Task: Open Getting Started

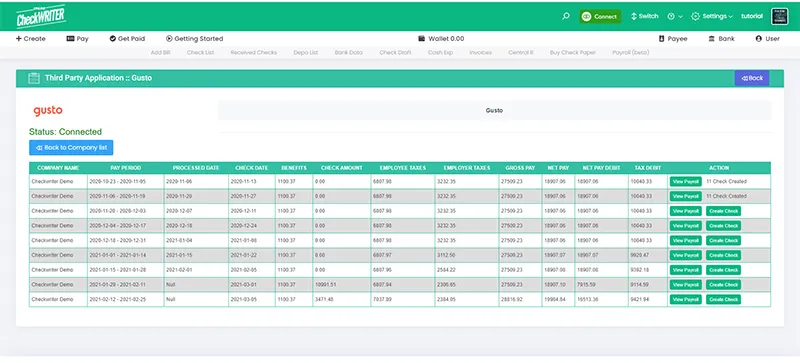Action: 194,38
